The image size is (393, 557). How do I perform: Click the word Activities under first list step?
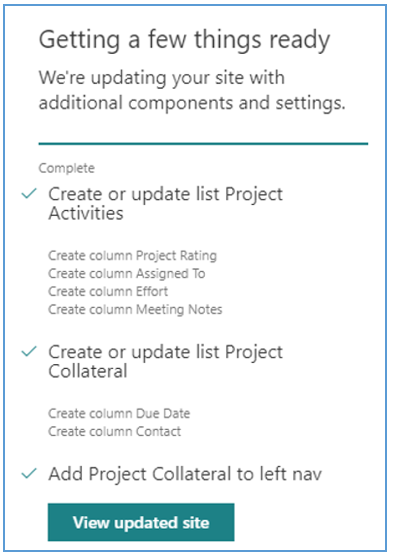coord(86,213)
